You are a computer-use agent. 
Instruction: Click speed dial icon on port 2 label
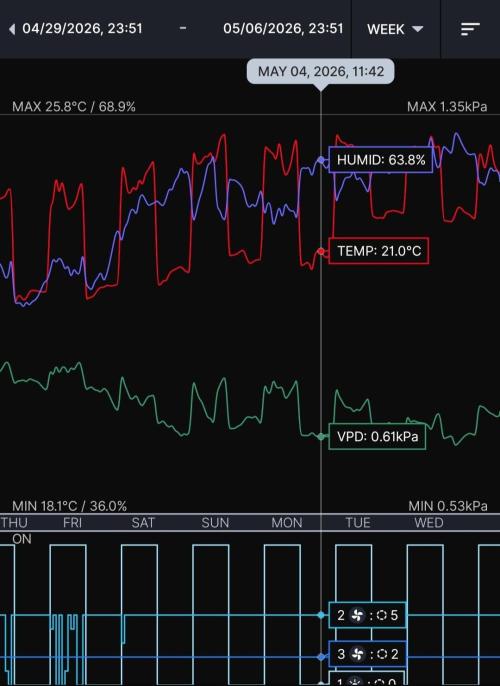(381, 615)
